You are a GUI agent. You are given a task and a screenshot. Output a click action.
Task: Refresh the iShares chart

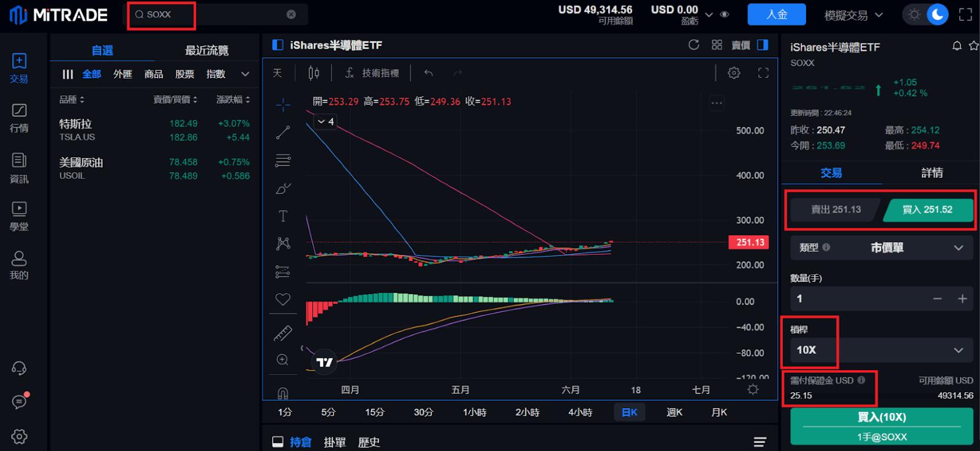(694, 45)
